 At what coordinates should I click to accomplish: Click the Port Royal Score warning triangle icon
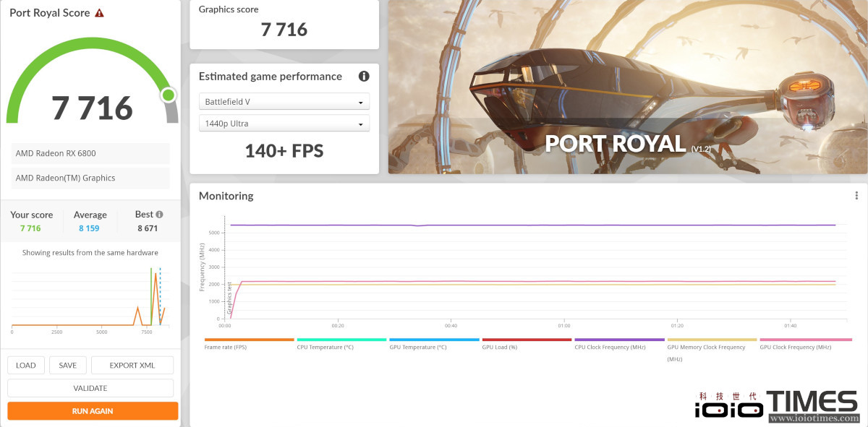99,13
